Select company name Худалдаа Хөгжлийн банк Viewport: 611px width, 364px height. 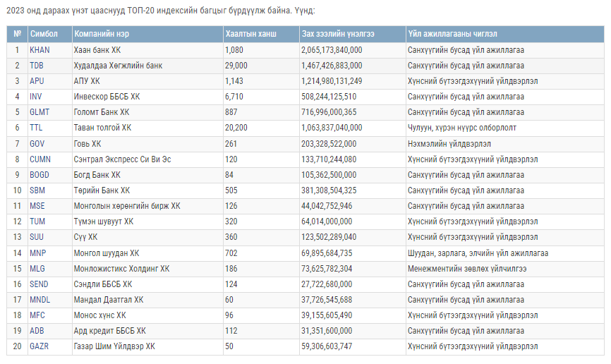click(118, 66)
